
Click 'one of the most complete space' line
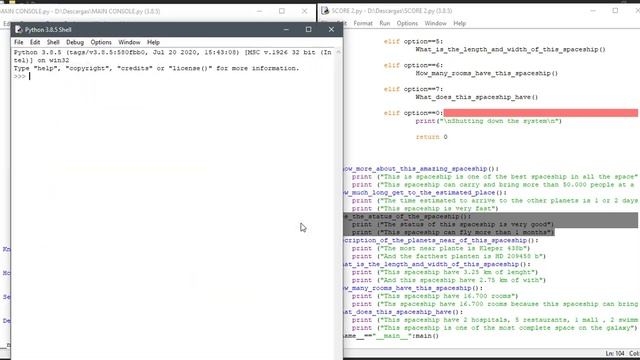495,328
